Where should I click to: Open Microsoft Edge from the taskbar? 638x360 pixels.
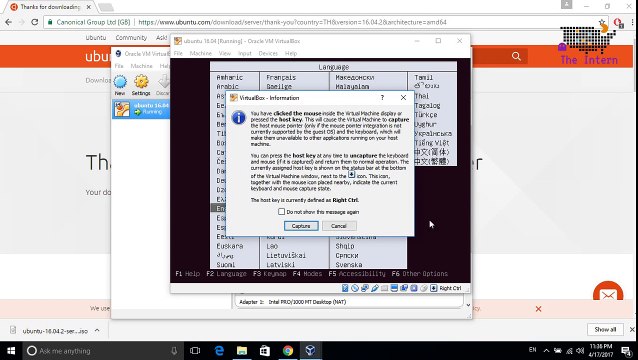click(219, 351)
